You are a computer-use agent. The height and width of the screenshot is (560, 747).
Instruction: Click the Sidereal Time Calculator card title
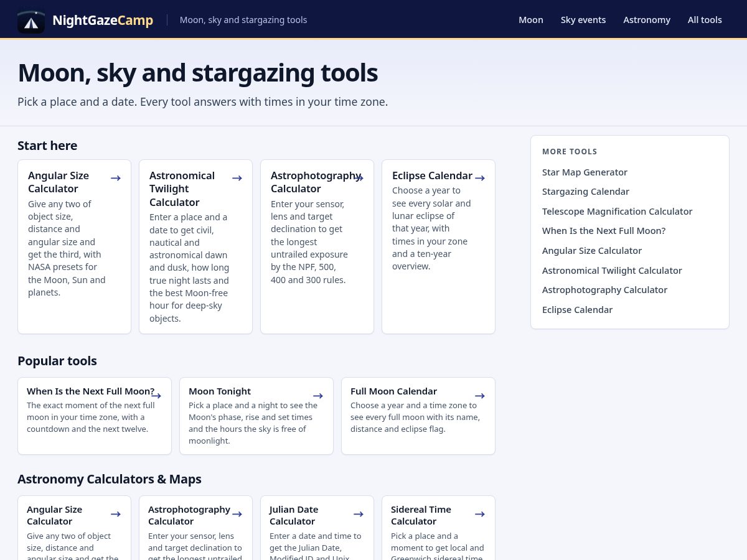[x=421, y=515]
